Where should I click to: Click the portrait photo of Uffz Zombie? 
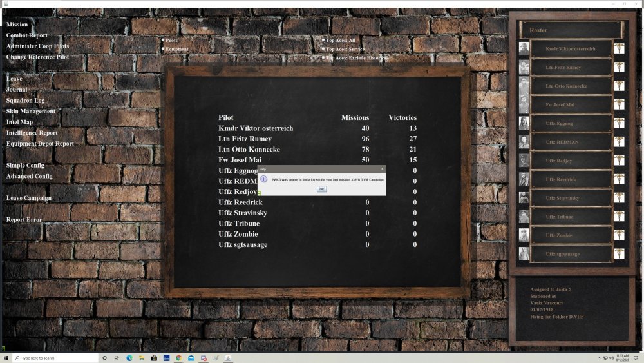(524, 235)
